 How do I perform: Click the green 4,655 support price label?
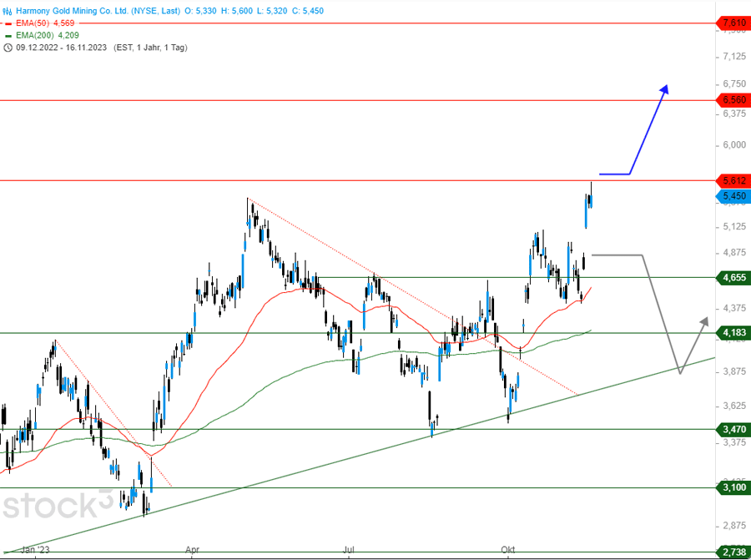click(x=733, y=277)
